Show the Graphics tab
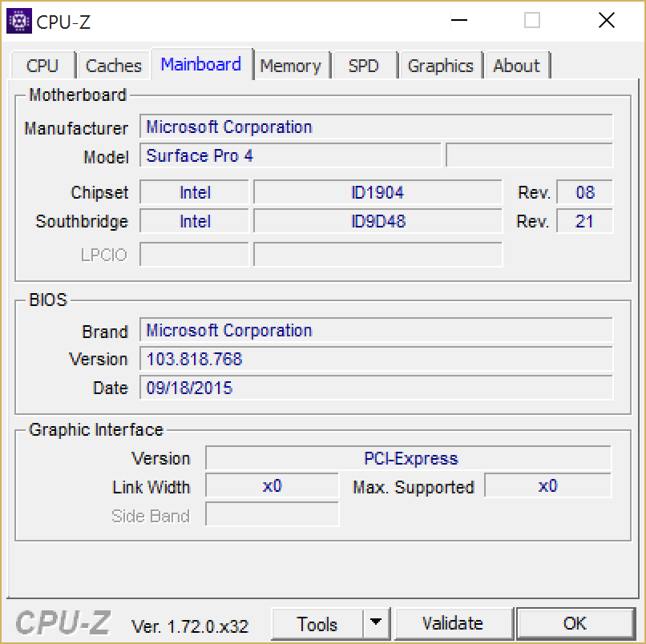Screen dimensions: 646x644 pos(440,66)
